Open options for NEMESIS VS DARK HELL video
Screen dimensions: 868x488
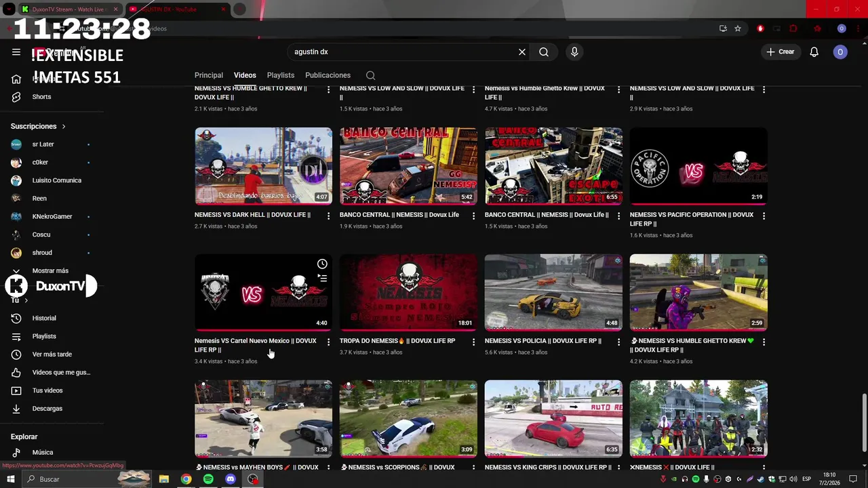(x=328, y=216)
